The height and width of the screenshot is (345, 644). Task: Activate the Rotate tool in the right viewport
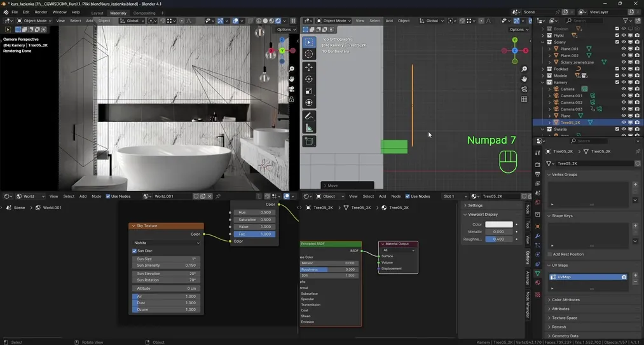pyautogui.click(x=308, y=79)
